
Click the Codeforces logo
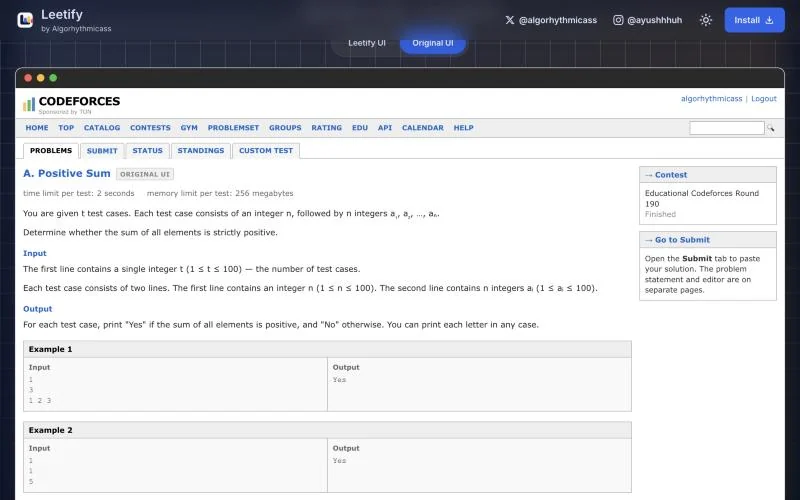(x=71, y=104)
